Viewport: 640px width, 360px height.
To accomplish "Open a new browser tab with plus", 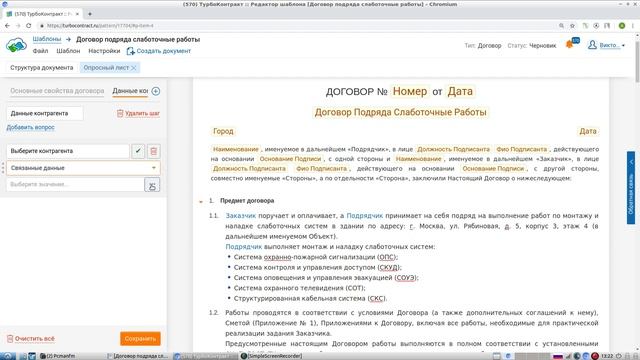I will [x=90, y=14].
